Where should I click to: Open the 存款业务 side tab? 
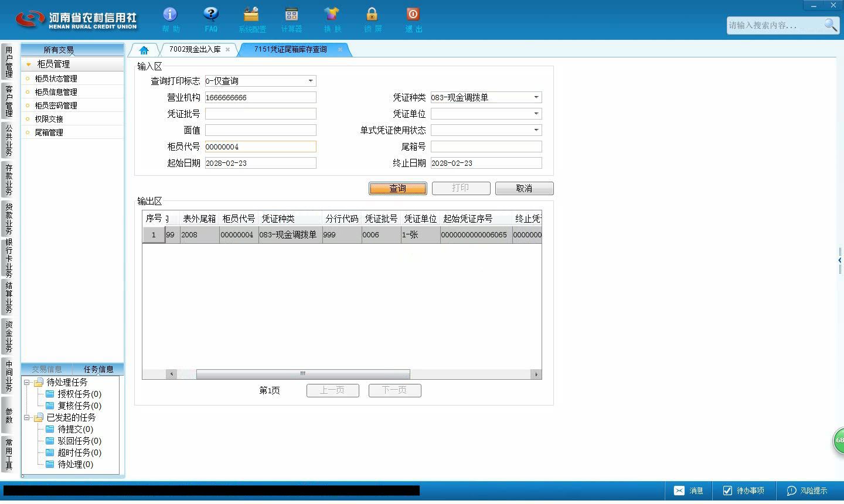point(9,179)
